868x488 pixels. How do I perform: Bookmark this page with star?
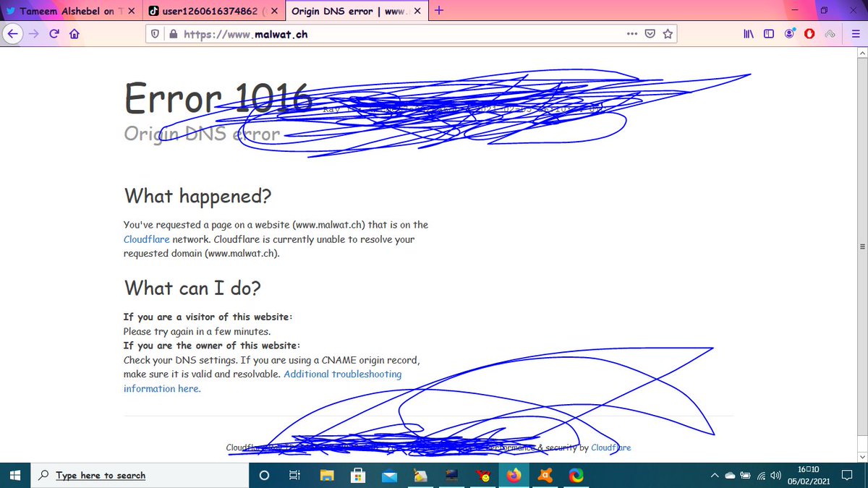(668, 34)
